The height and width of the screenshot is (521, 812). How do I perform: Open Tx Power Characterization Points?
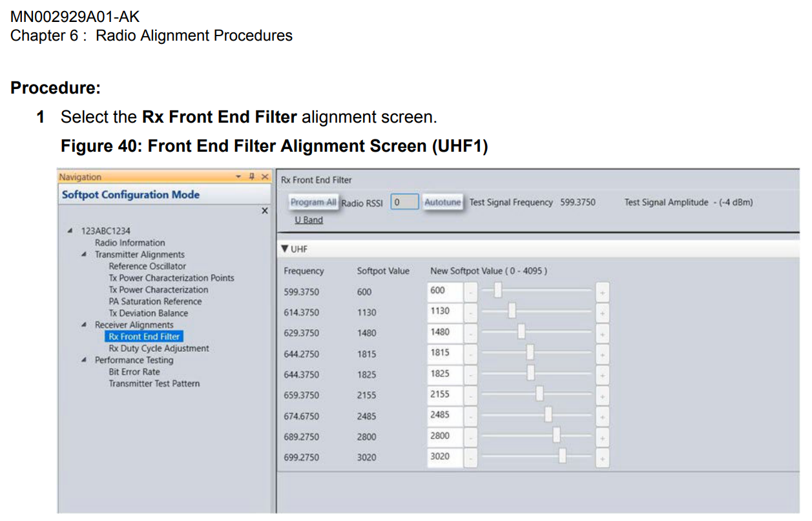[171, 278]
